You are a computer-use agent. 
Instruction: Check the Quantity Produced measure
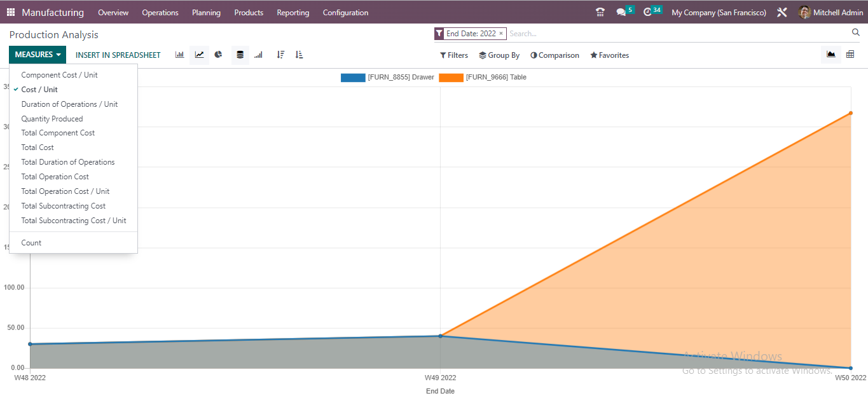coord(52,118)
